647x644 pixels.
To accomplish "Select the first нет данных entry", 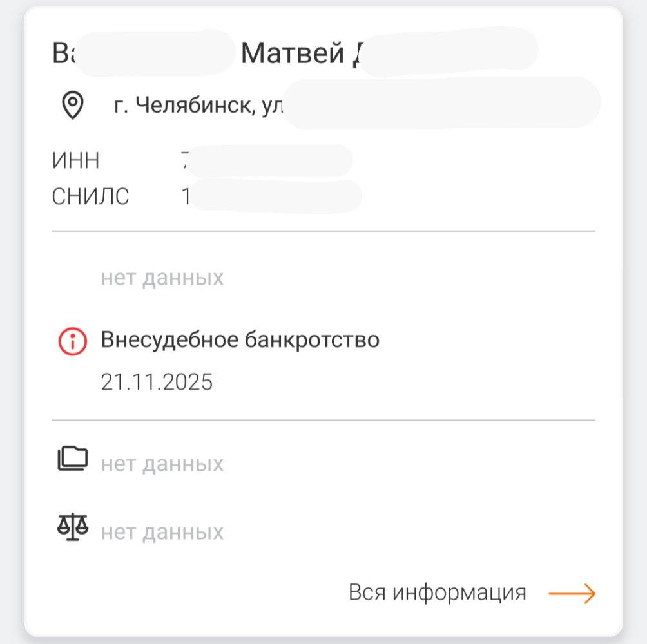I will coord(162,277).
